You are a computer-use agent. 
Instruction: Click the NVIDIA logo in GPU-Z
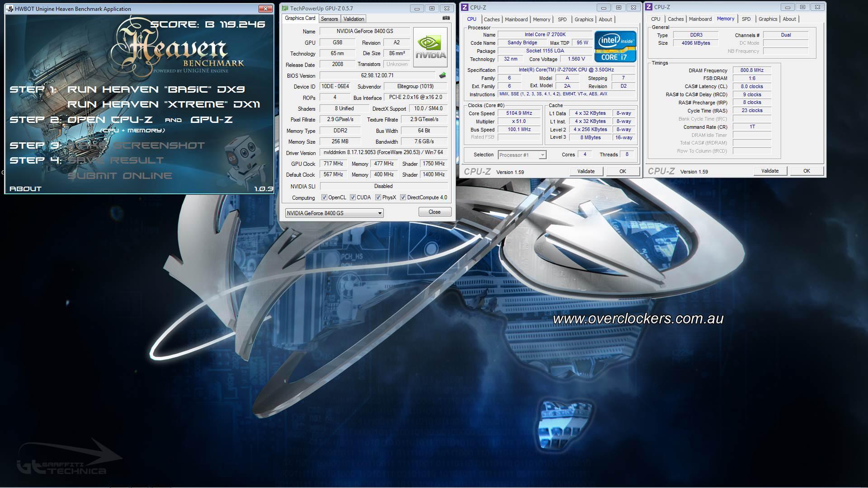(430, 47)
